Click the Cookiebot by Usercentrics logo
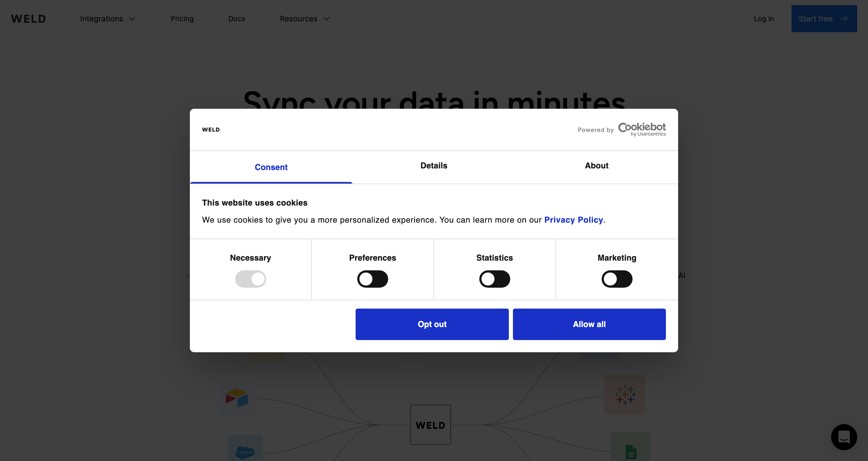 point(642,129)
